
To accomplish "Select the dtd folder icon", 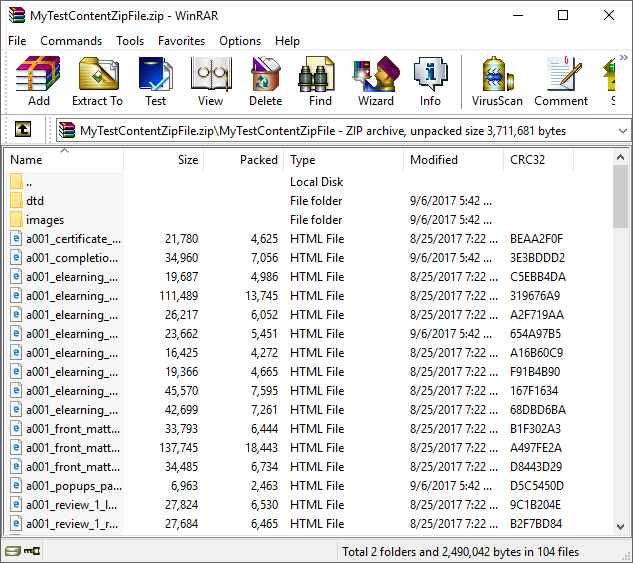I will tap(16, 201).
